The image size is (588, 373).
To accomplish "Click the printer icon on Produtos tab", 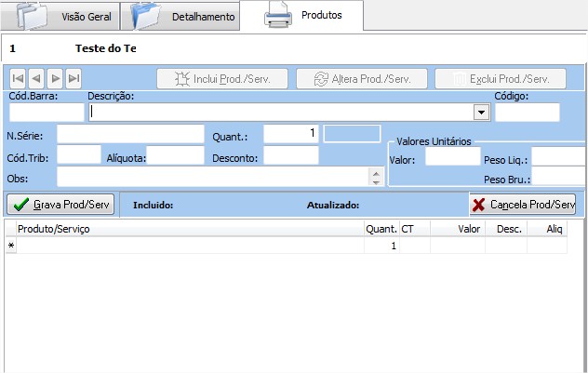I will pos(280,16).
